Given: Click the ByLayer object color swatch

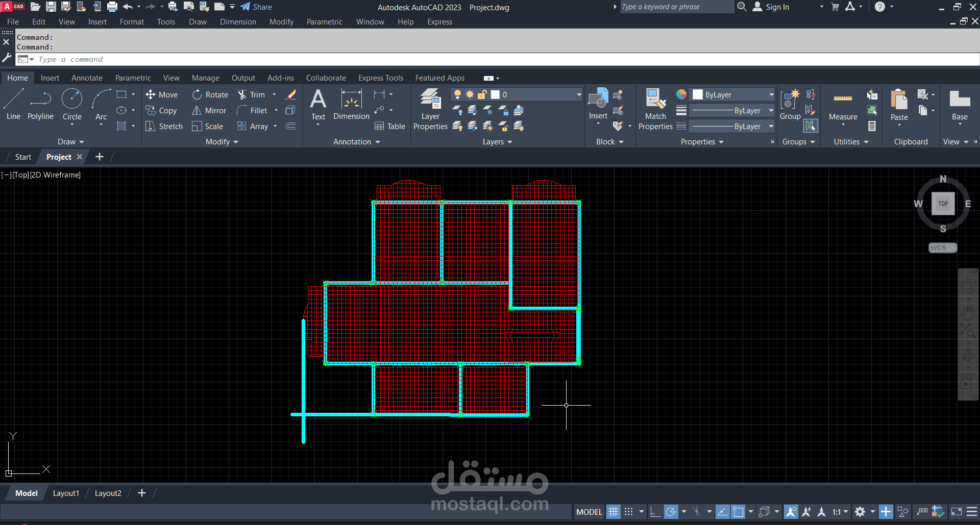Looking at the screenshot, I should click(698, 94).
